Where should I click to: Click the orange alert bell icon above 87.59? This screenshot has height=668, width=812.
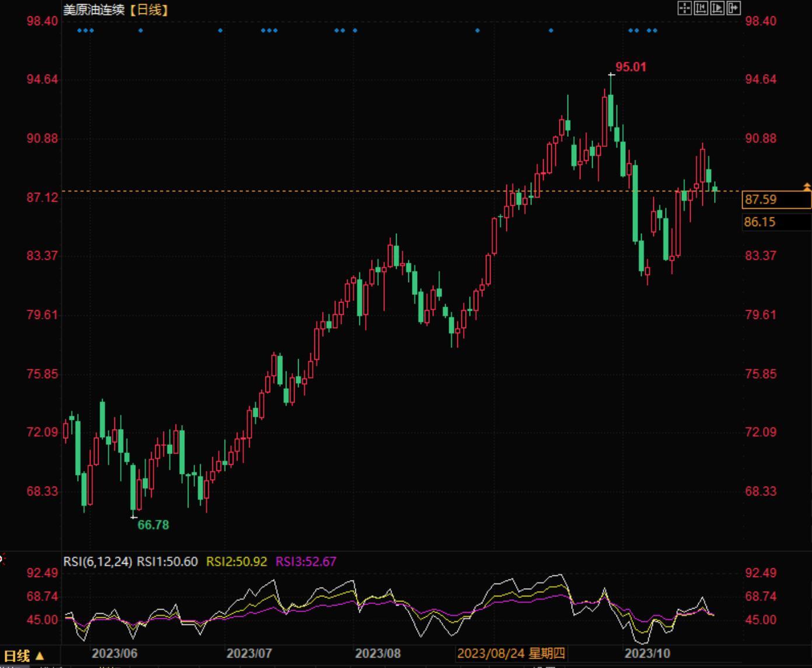pyautogui.click(x=807, y=187)
